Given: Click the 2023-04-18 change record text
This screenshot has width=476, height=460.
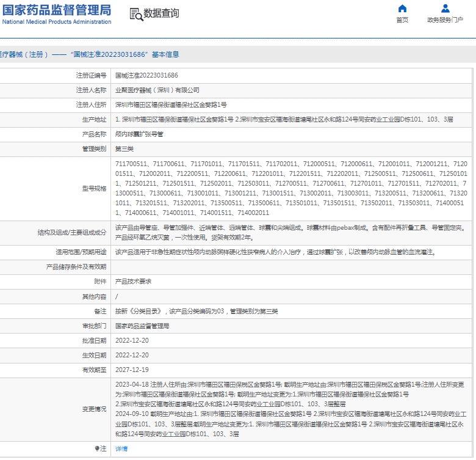Looking at the screenshot, I should point(290,395).
